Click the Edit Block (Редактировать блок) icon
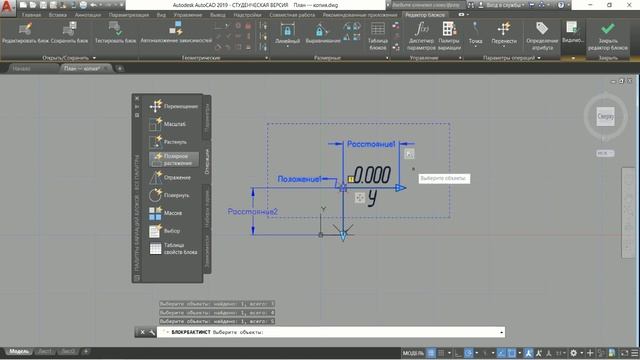 pyautogui.click(x=25, y=29)
